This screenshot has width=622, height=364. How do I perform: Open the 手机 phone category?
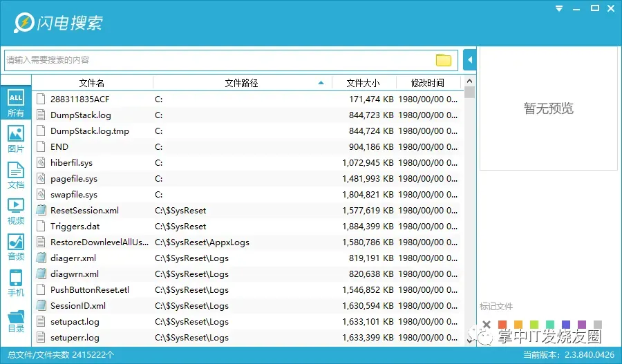click(15, 283)
